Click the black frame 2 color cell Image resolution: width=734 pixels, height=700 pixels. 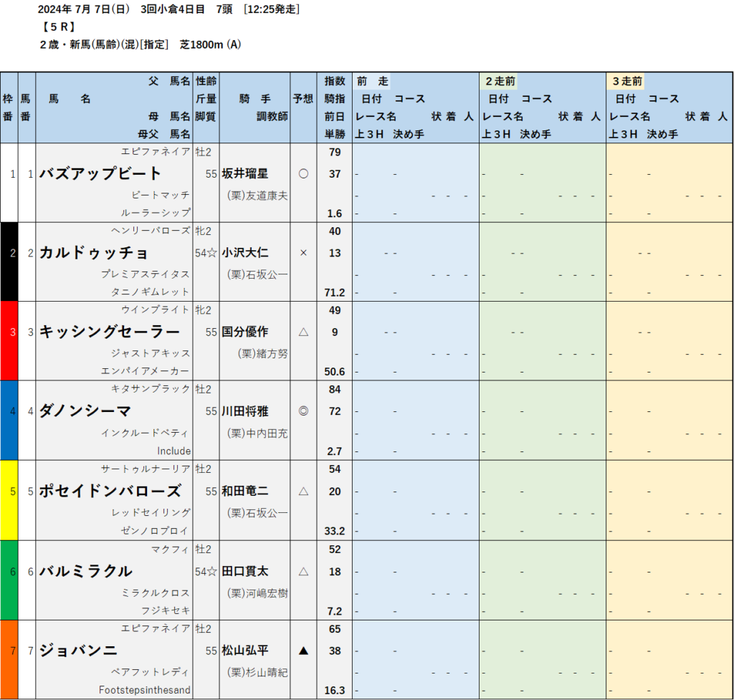9,262
